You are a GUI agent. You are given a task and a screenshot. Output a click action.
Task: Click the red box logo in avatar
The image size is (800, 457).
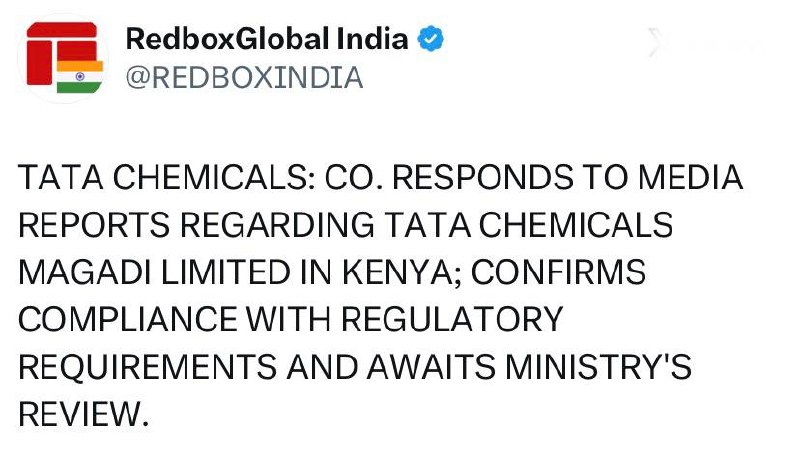tap(61, 51)
